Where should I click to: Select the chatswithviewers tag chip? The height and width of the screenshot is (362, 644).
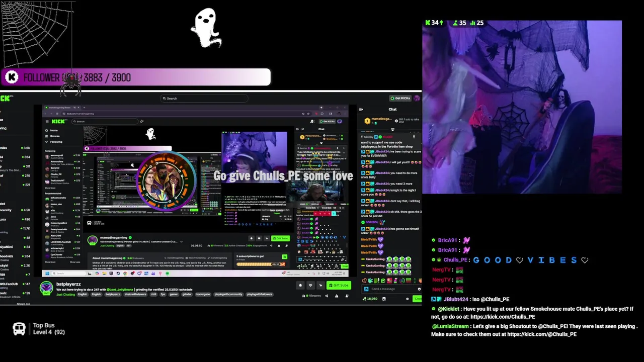coord(135,295)
